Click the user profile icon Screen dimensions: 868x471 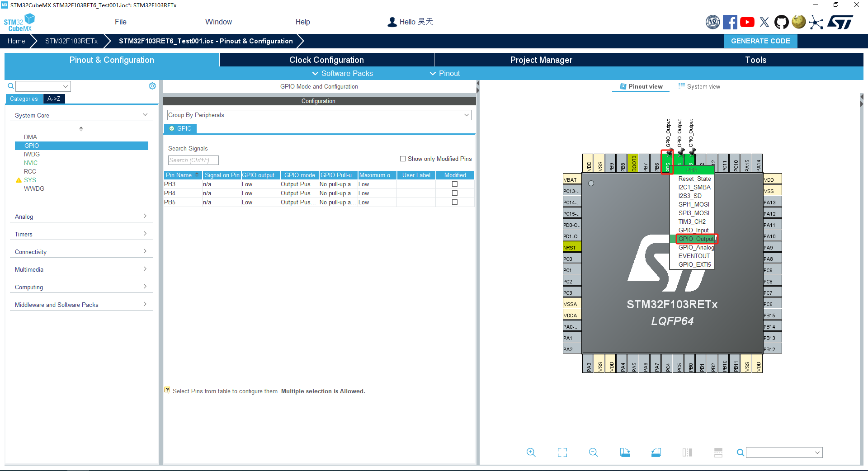pyautogui.click(x=392, y=22)
